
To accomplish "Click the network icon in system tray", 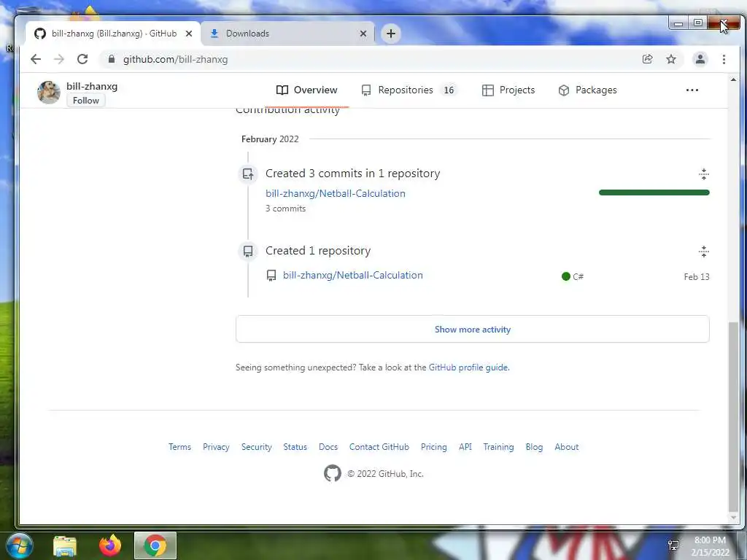I will [673, 545].
